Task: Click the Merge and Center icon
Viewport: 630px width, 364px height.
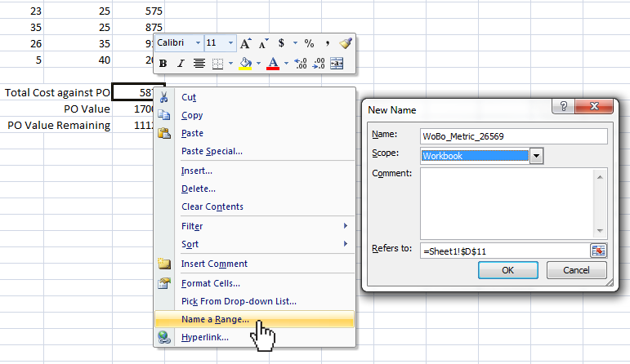Action: pyautogui.click(x=337, y=63)
